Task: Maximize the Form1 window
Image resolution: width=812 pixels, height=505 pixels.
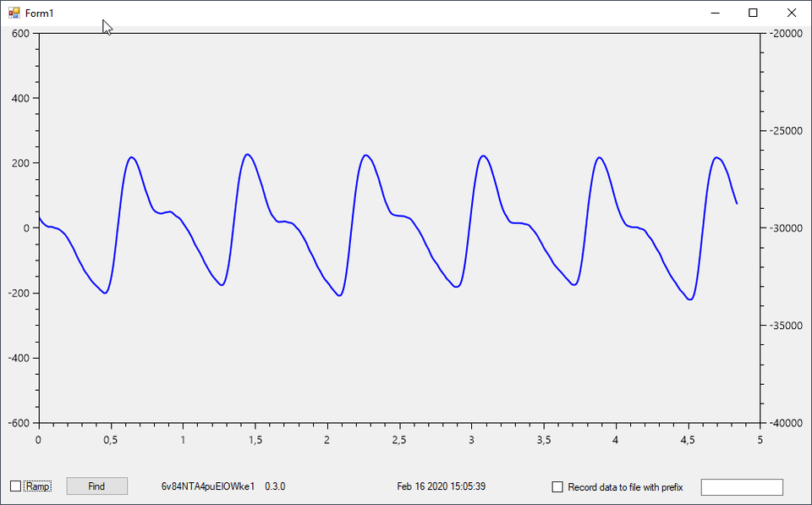Action: click(753, 13)
